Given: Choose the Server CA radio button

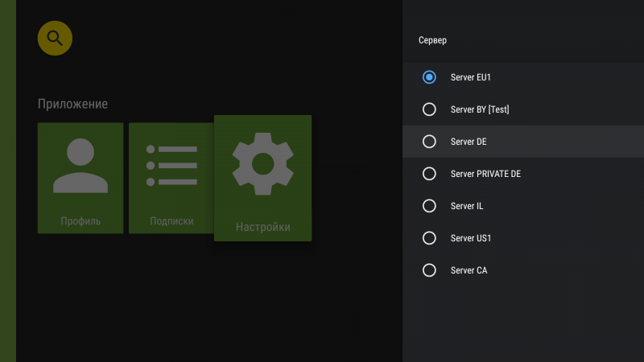Looking at the screenshot, I should (x=429, y=270).
